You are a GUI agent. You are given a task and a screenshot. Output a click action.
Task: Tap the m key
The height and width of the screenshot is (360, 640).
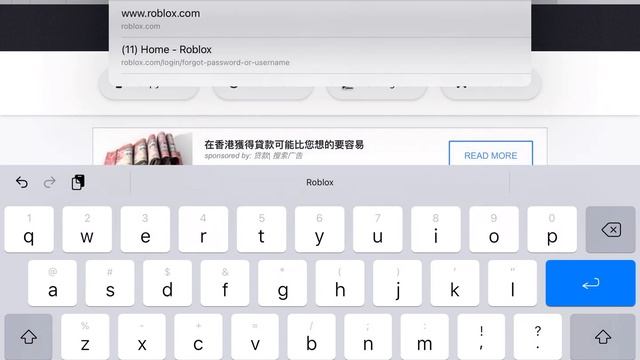[x=424, y=337]
